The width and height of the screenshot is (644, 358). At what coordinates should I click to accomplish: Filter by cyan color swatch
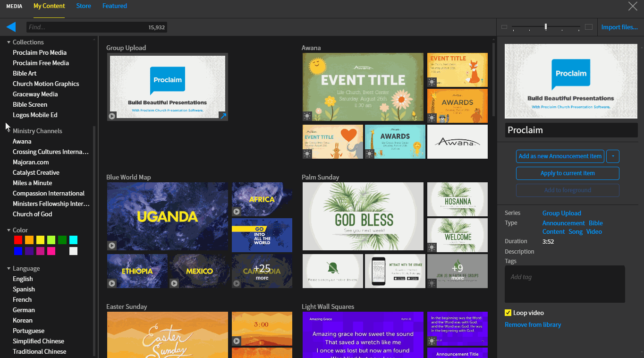pos(73,240)
